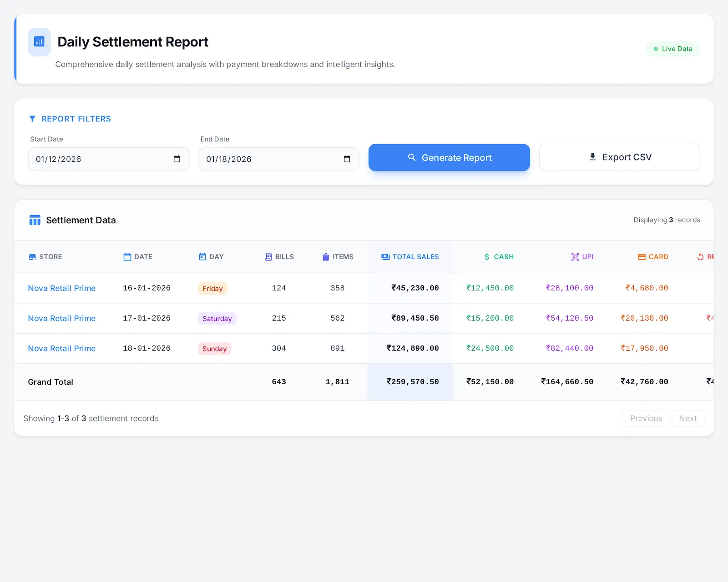
Task: Click the shopping bag icon in the ITEMS header
Action: click(325, 257)
